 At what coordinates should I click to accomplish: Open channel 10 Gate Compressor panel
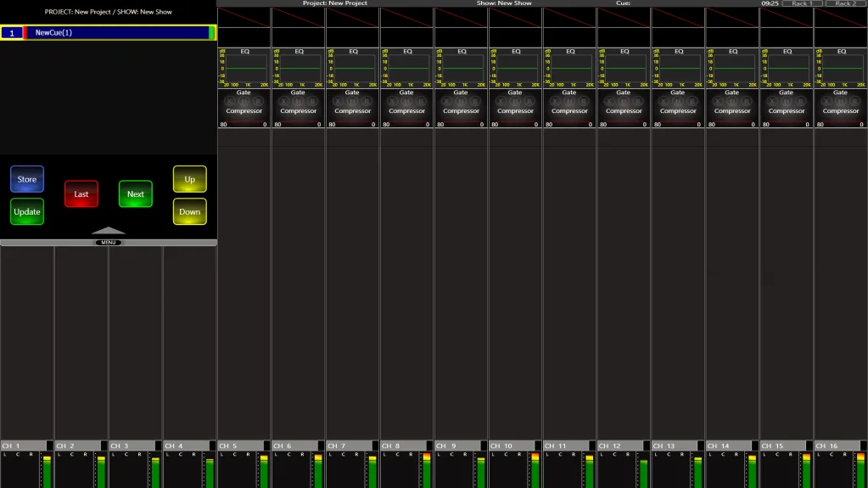coord(515,108)
